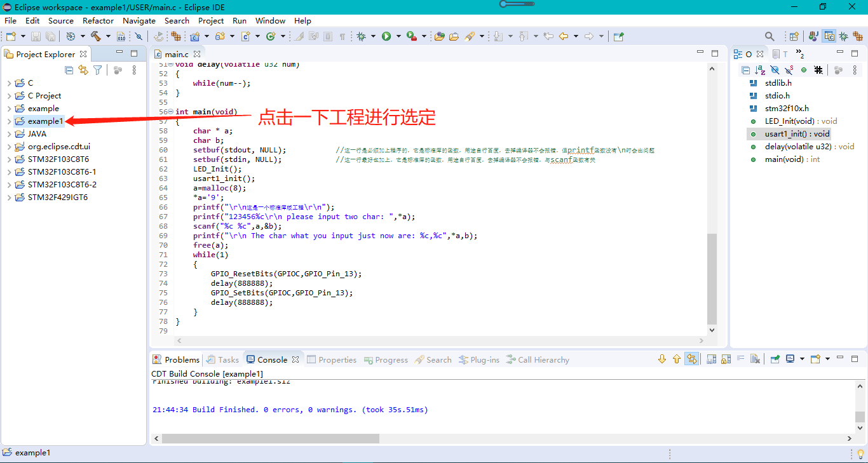The image size is (868, 463).
Task: Show hidden Outline tabs chevron list
Action: point(800,55)
